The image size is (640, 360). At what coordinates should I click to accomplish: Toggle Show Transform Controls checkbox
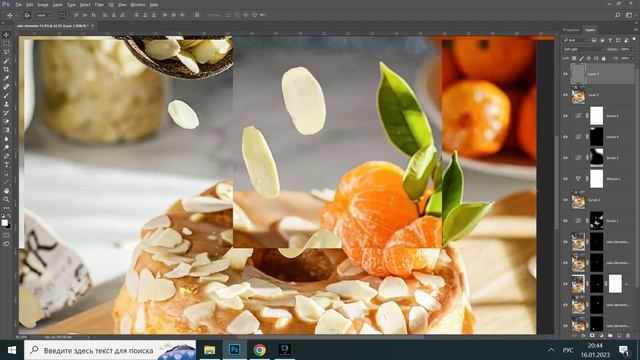[62, 15]
